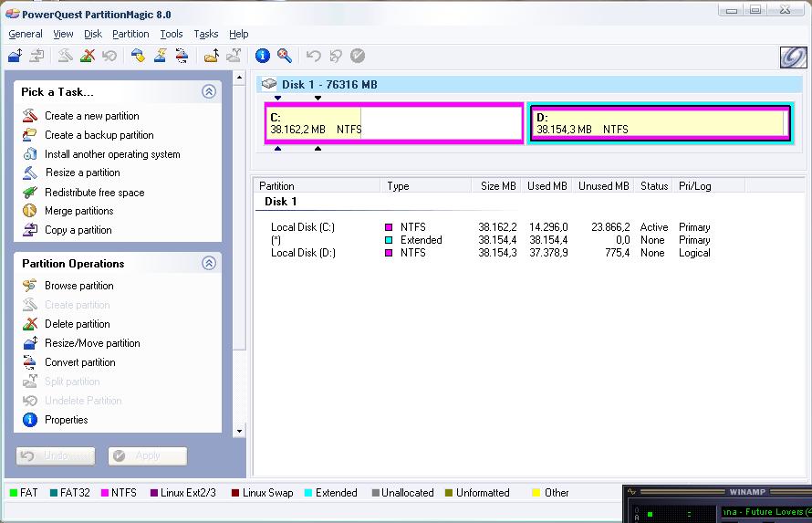Click the Disk 1 - 76316 MB header bar
812x523 pixels.
click(529, 84)
